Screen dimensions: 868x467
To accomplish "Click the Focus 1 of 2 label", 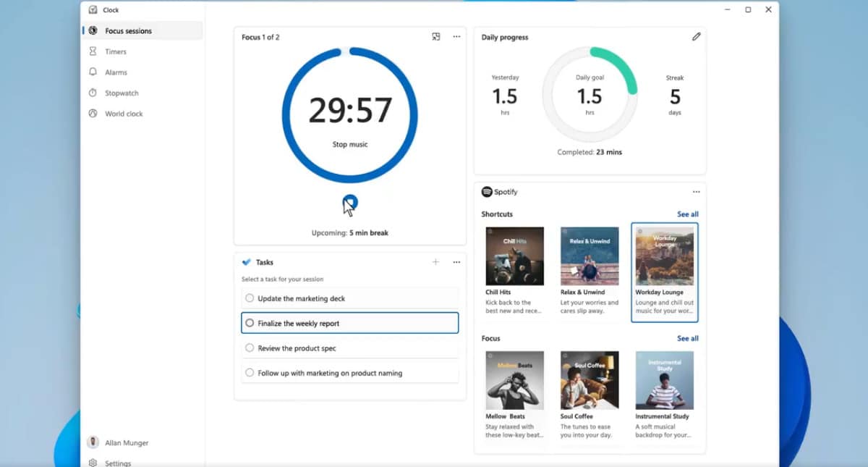I will pos(260,37).
